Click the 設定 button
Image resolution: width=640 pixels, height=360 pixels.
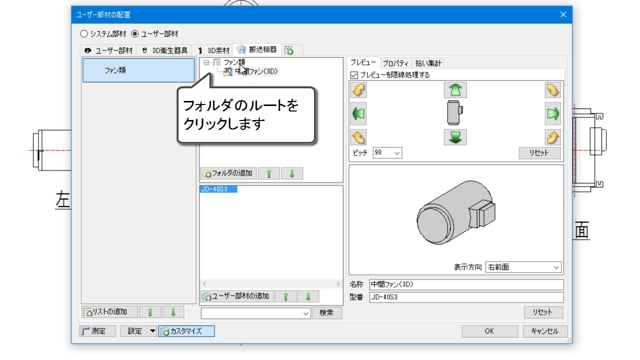(x=135, y=331)
